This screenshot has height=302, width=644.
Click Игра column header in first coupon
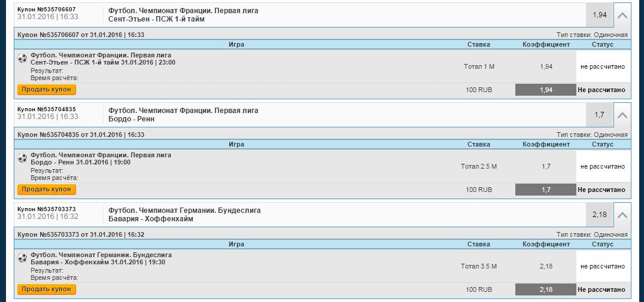coord(236,44)
